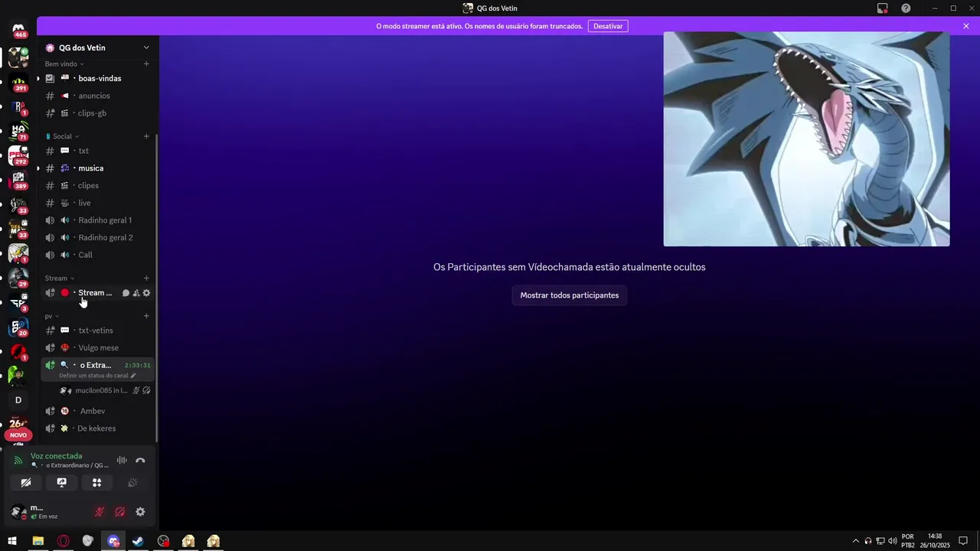Viewport: 980px width, 551px height.
Task: Open server icon with 391 badge
Action: point(18,82)
